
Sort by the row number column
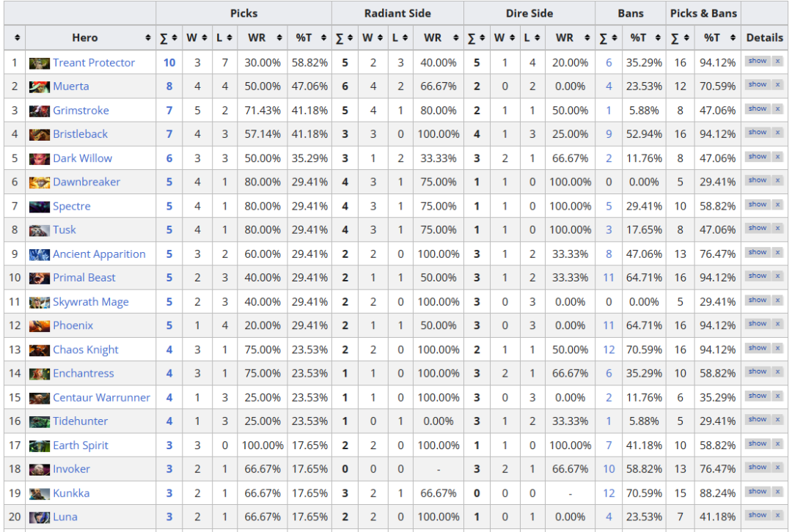[15, 38]
